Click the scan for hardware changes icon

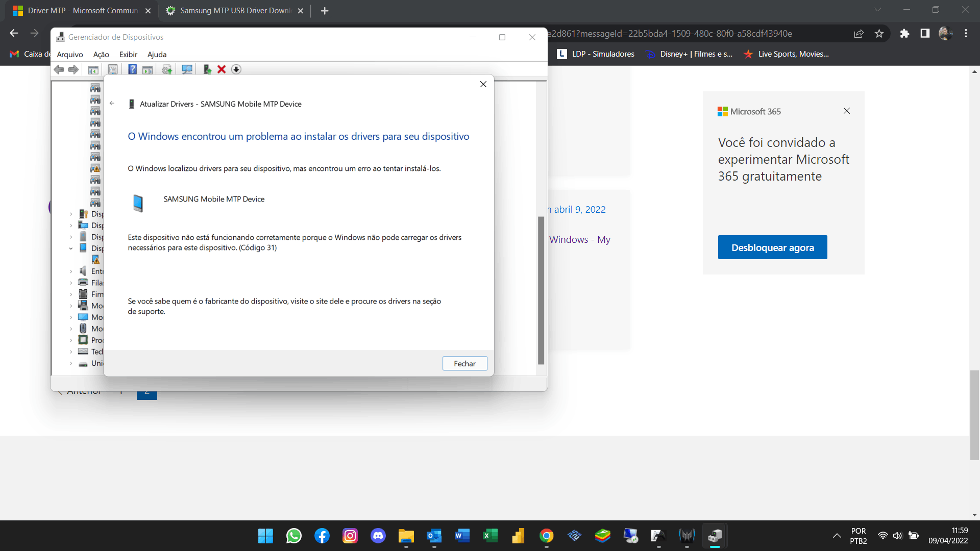click(187, 69)
